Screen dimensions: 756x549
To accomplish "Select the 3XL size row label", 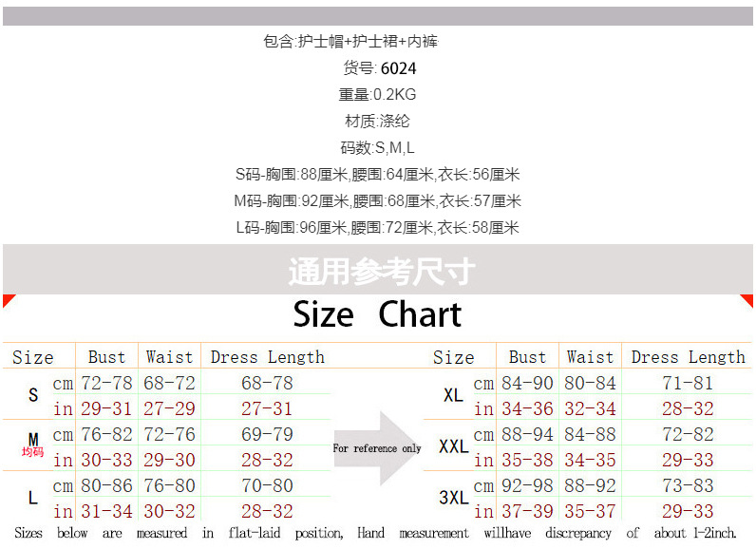I will coord(453,498).
